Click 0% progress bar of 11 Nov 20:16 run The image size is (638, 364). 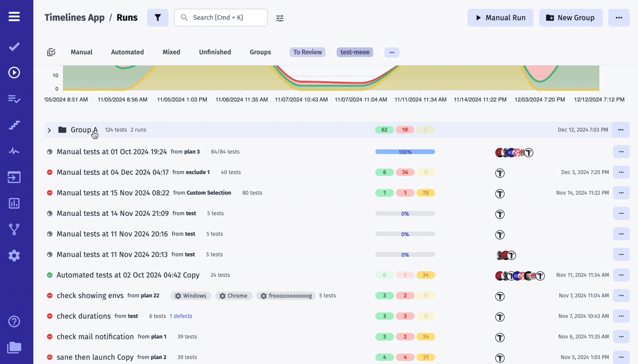pyautogui.click(x=405, y=234)
